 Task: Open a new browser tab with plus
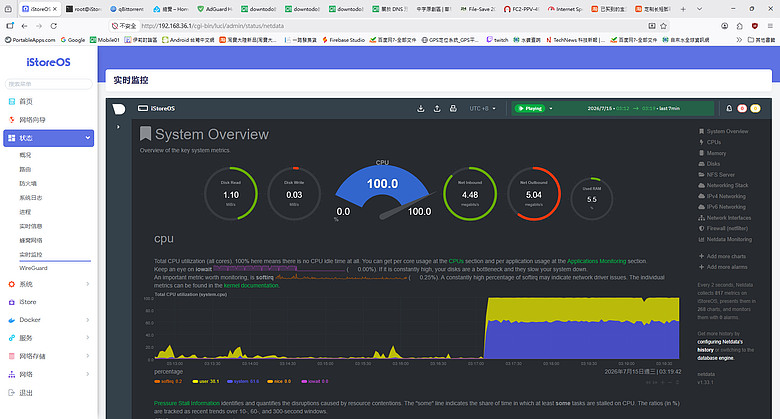pos(683,9)
